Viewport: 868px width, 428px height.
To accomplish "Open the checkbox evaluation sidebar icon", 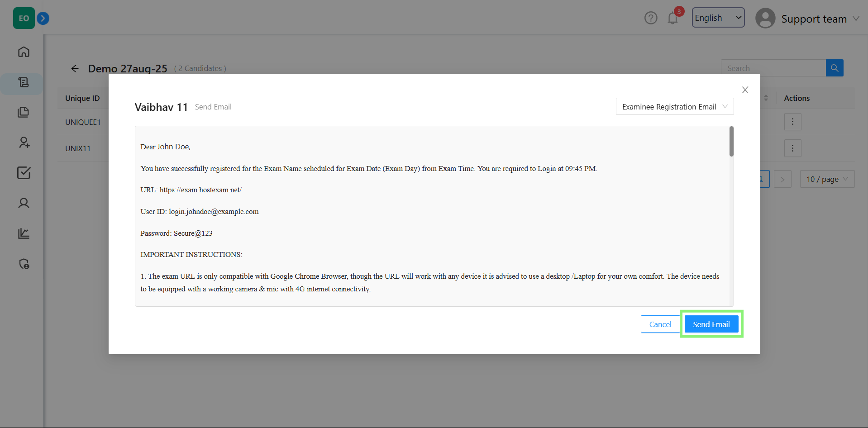I will [24, 173].
